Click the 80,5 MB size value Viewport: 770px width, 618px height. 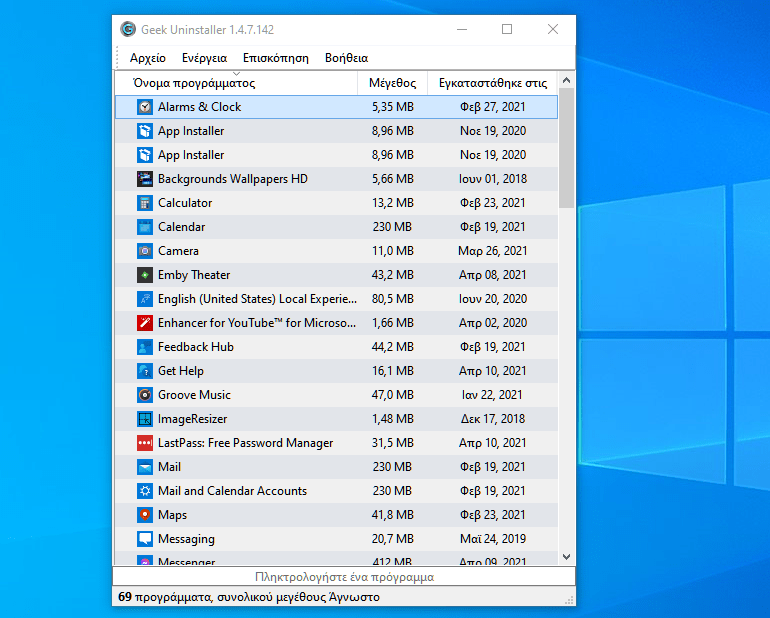[392, 299]
